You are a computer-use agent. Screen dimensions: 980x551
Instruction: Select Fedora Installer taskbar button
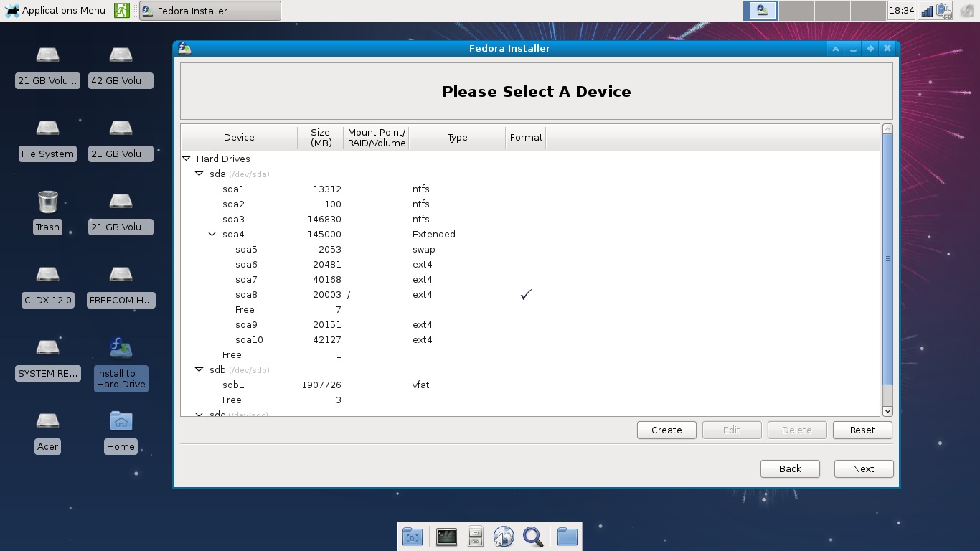point(209,11)
